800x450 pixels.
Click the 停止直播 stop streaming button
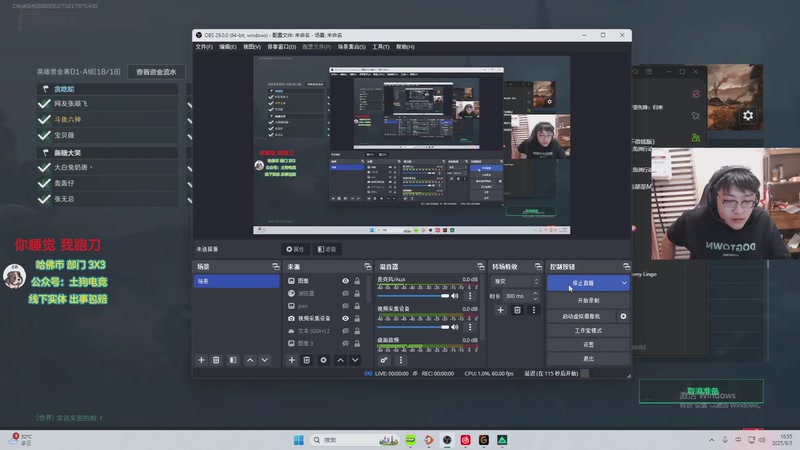583,283
